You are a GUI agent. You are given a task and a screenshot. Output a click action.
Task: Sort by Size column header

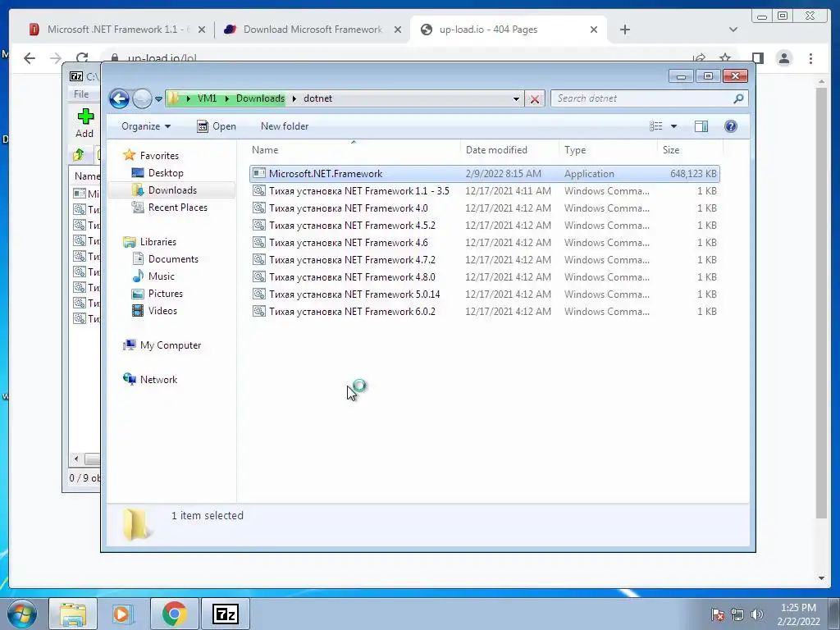tap(690, 150)
